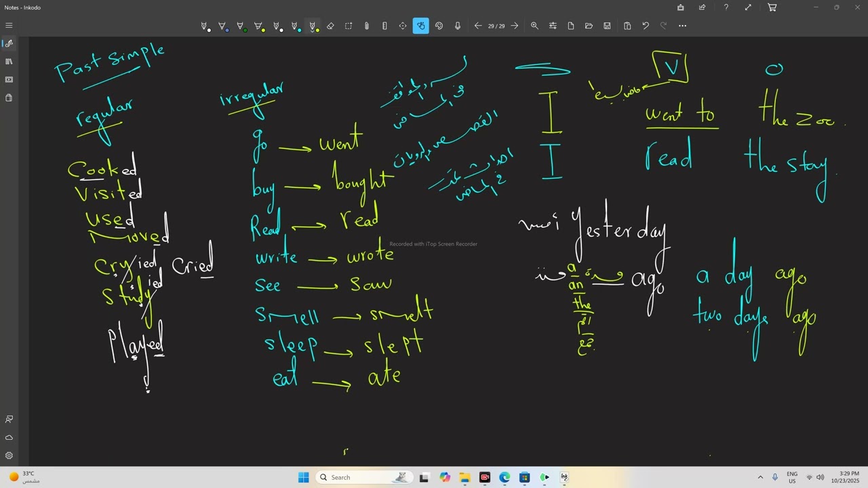Share the note from title bar

pyautogui.click(x=703, y=7)
